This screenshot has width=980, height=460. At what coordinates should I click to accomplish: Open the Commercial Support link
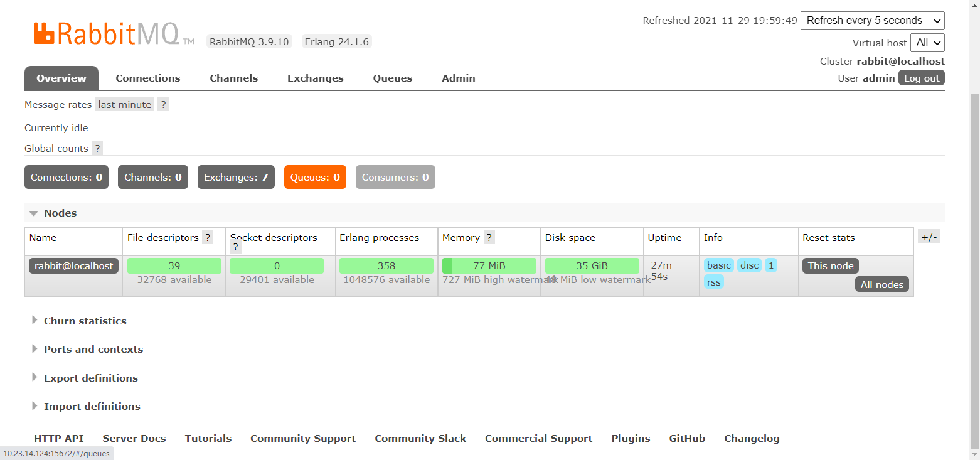pos(539,439)
